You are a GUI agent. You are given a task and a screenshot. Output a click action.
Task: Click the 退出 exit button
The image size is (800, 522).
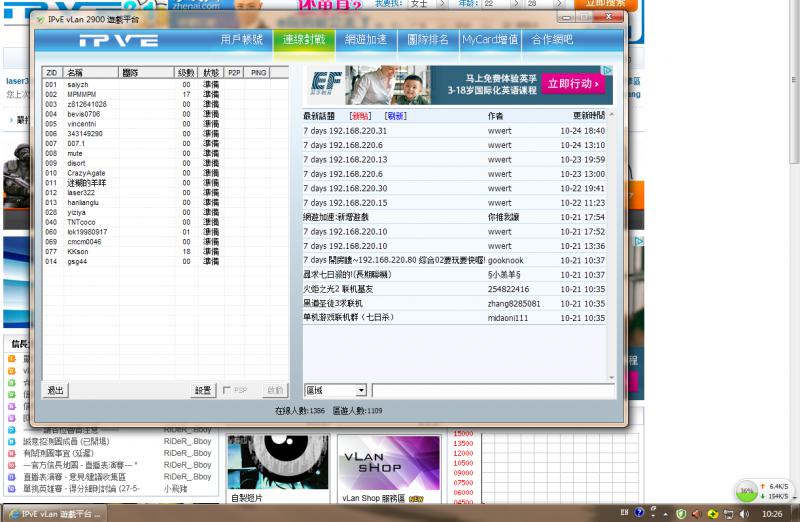tap(56, 390)
